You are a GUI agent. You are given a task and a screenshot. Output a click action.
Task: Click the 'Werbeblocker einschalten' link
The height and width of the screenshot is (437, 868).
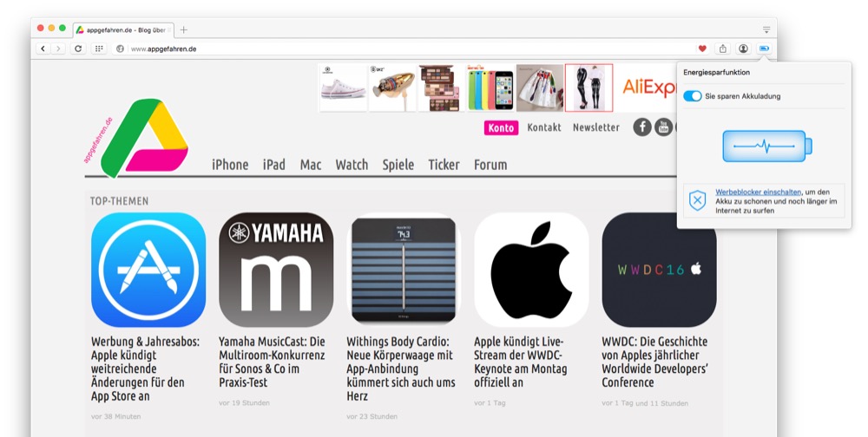[758, 192]
